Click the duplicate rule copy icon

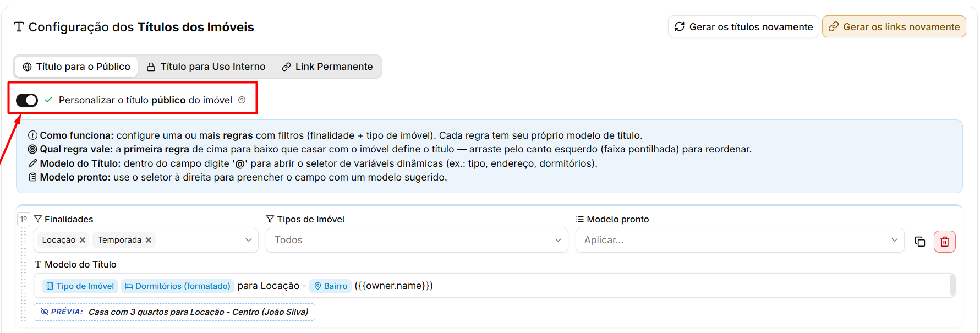[x=919, y=241]
